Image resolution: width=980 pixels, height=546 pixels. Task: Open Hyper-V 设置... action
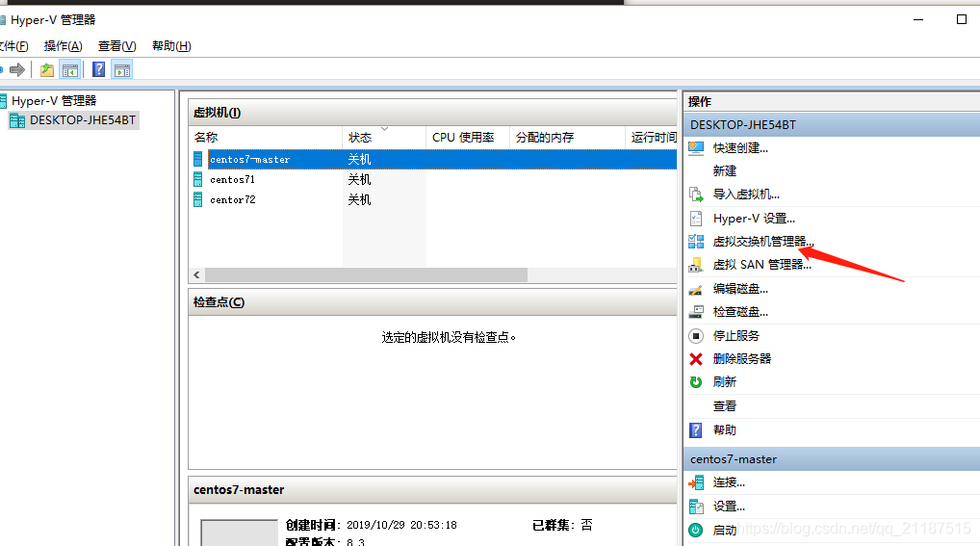[754, 219]
